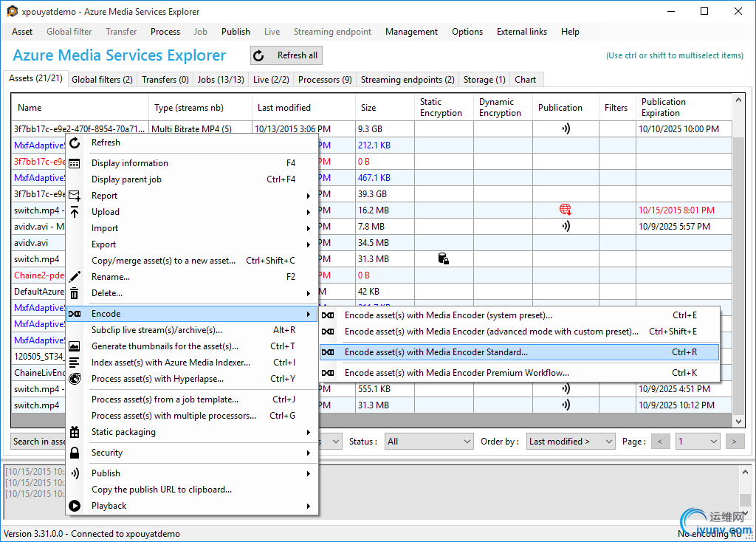Click the Report envelope icon
Viewport: 756px width, 542px height.
[75, 195]
